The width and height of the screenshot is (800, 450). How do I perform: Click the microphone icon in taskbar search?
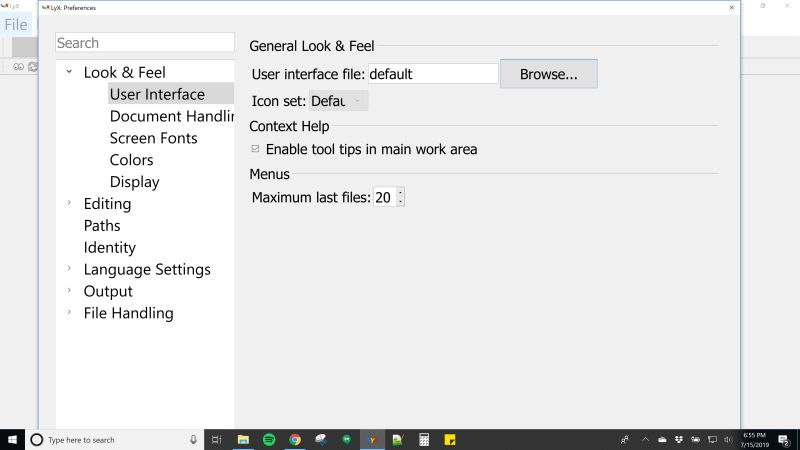(193, 439)
